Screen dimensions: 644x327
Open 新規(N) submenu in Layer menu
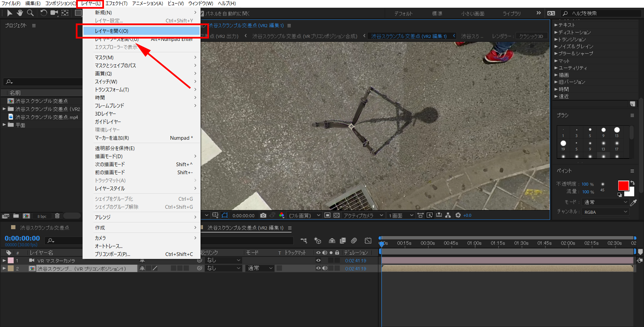click(141, 12)
